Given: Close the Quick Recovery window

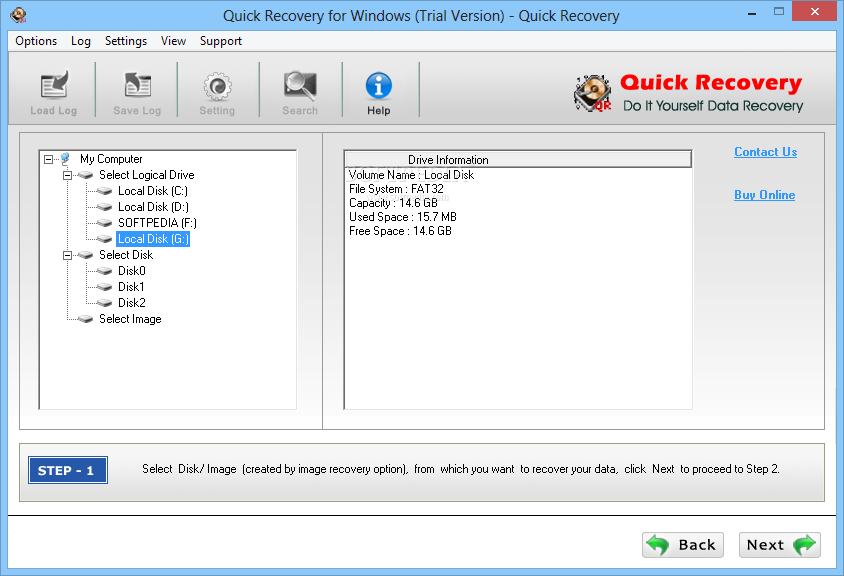Looking at the screenshot, I should click(815, 11).
